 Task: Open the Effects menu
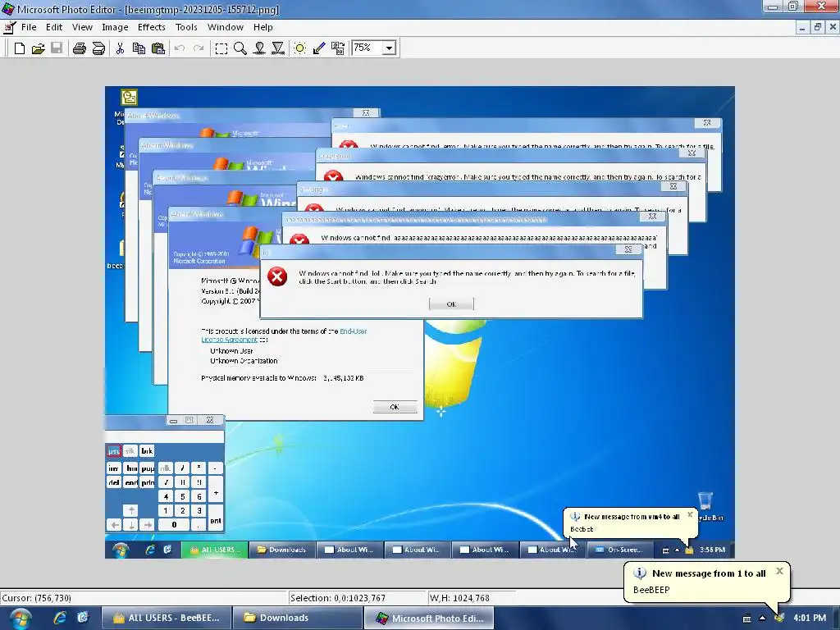point(152,27)
